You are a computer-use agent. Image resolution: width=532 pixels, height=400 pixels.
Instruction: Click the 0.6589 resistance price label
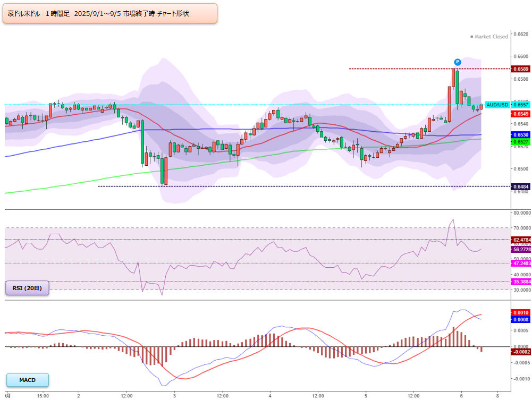click(520, 69)
